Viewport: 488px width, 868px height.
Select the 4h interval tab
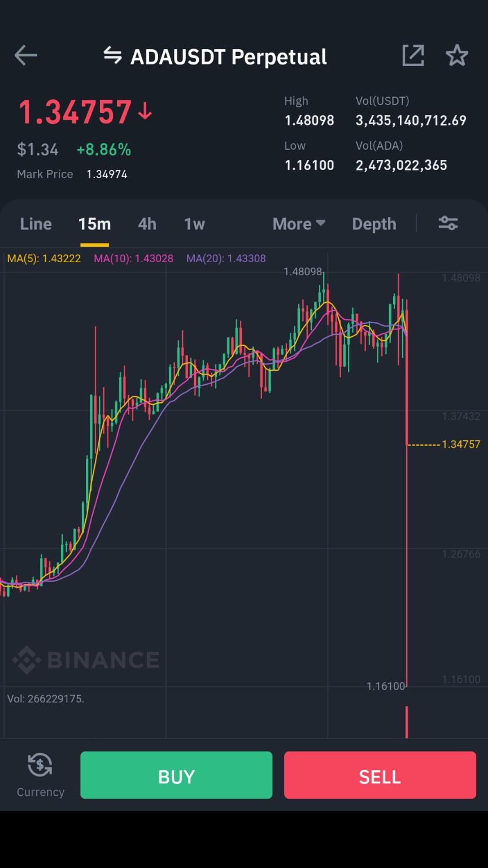point(147,224)
